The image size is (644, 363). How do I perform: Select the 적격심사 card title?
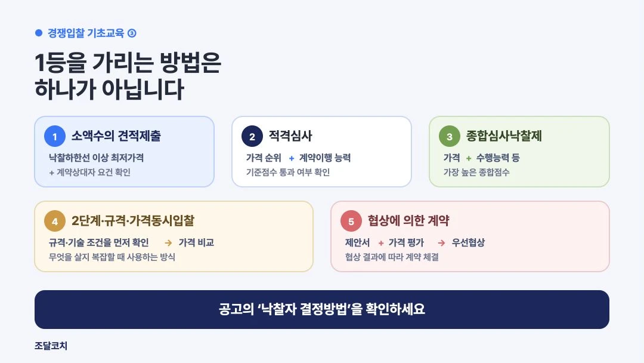coord(290,136)
